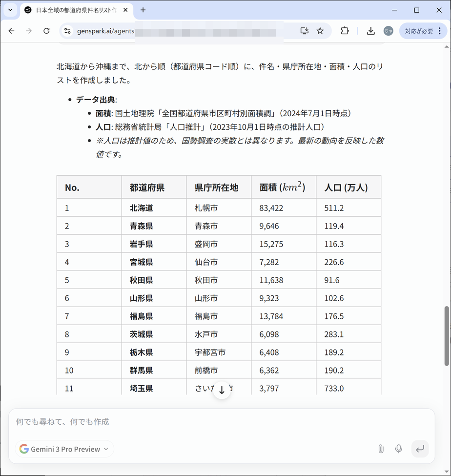The image size is (451, 476).
Task: Attach a file with the paperclip icon
Action: (x=381, y=449)
